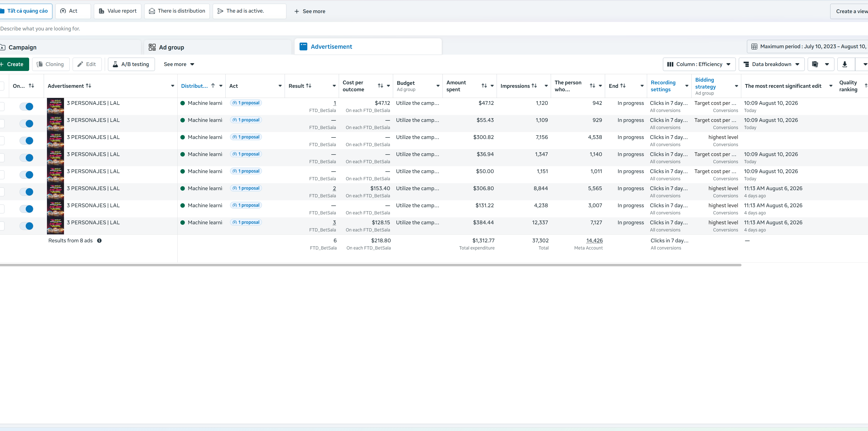Open 1 proposal for the $384.44 ad
This screenshot has height=431, width=868.
click(246, 222)
